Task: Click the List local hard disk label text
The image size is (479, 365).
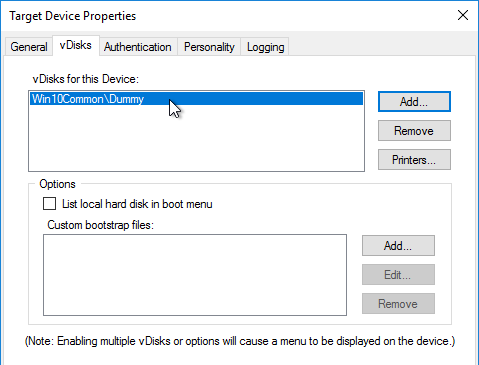Action: [x=137, y=204]
